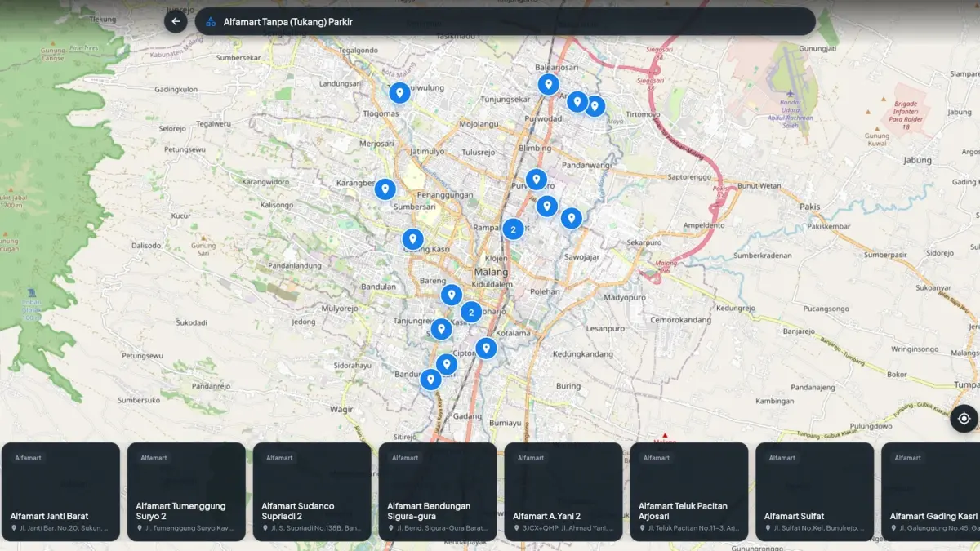Image resolution: width=980 pixels, height=551 pixels.
Task: Select the pin just below Bareng
Action: point(452,295)
